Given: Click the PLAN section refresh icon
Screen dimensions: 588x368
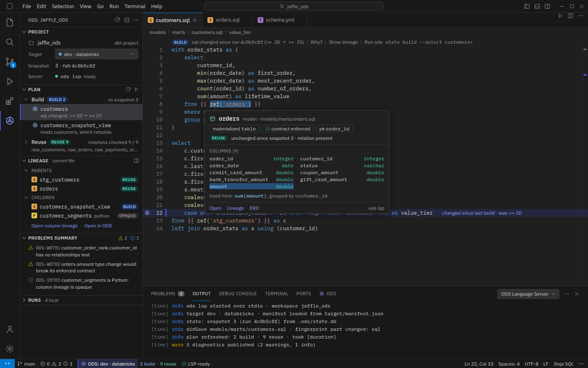Looking at the screenshot, I should click(x=128, y=90).
